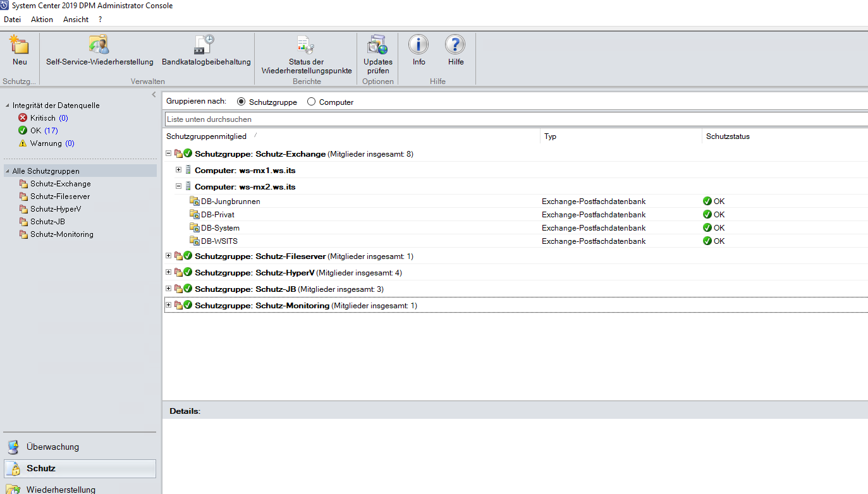
Task: Expand Schutzgruppe Schutz-Monitoring
Action: 168,304
